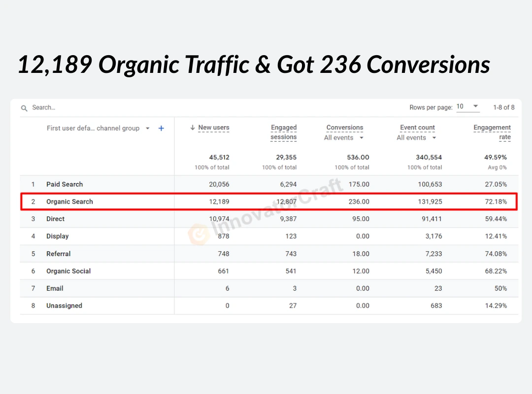This screenshot has height=394, width=532.
Task: Click the search magnifier icon
Action: [24, 108]
